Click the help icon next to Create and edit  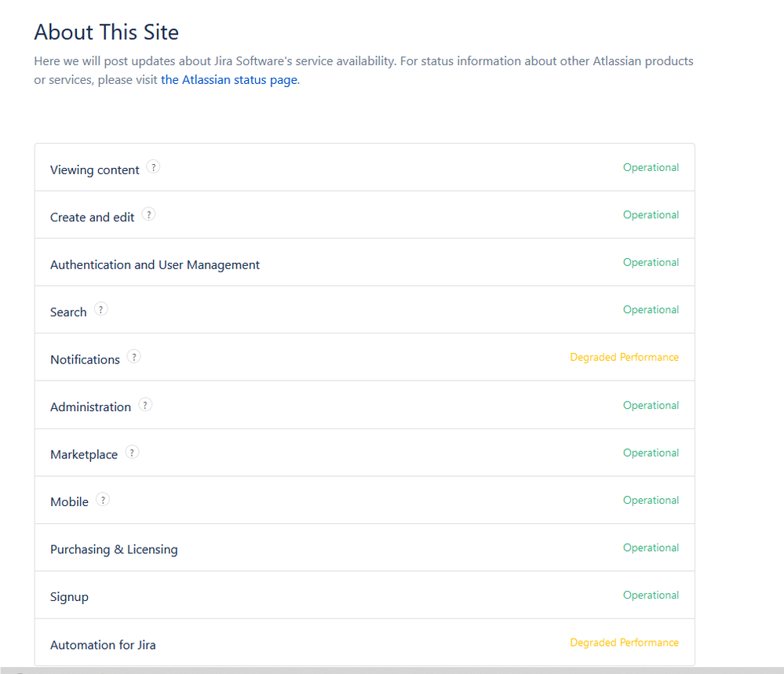click(x=148, y=214)
